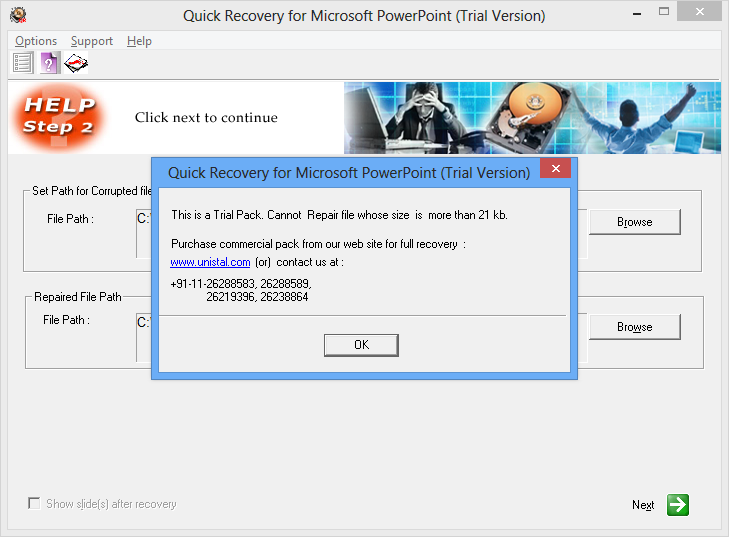Click the options list toolbar icon
Screen dimensions: 729x537
point(22,63)
